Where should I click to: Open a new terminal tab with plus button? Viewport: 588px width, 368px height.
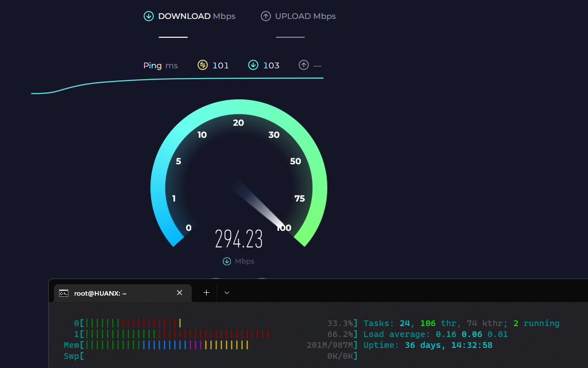[x=207, y=293]
